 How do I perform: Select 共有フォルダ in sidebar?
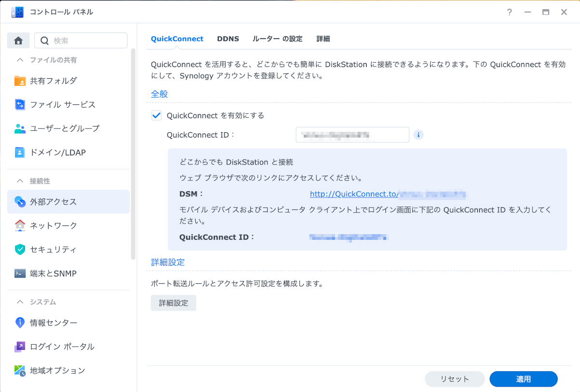click(x=68, y=81)
